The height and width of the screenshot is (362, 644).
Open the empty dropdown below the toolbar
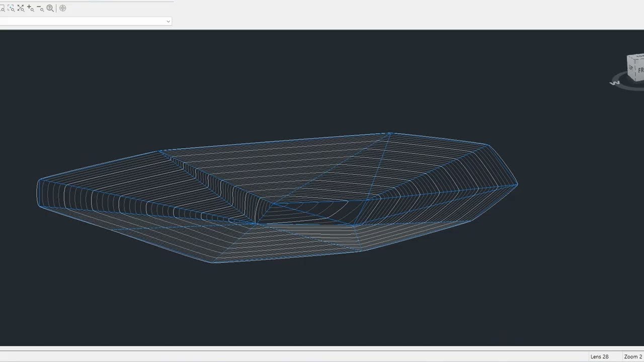tap(86, 21)
